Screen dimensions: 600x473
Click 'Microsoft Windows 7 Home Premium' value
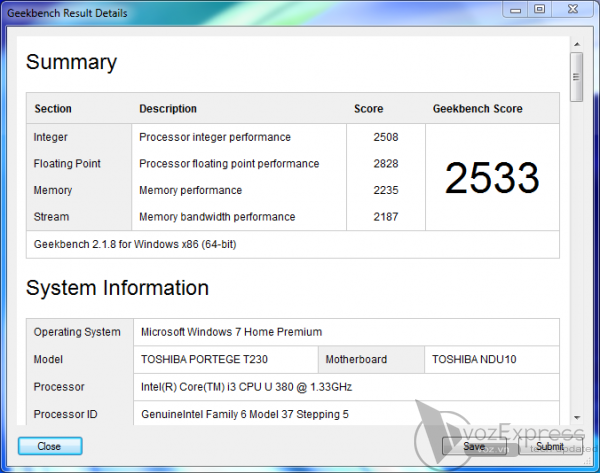pos(232,332)
